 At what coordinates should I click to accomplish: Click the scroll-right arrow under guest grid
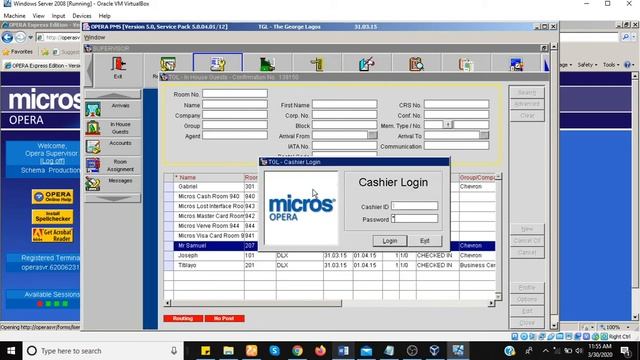(491, 303)
